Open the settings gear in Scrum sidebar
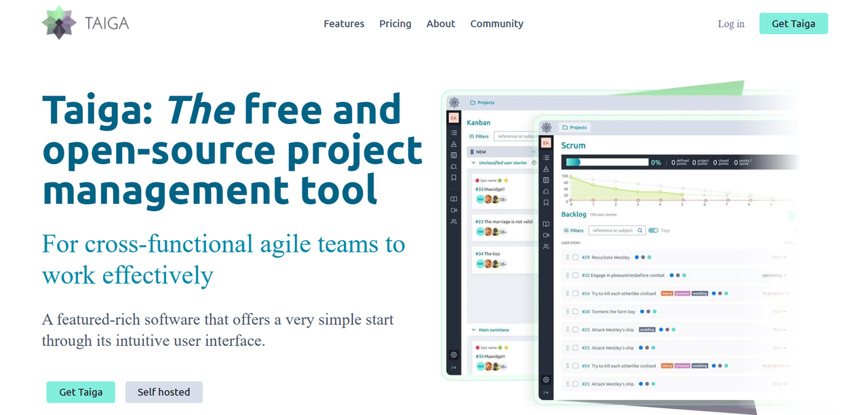This screenshot has height=415, width=868. pos(546,380)
